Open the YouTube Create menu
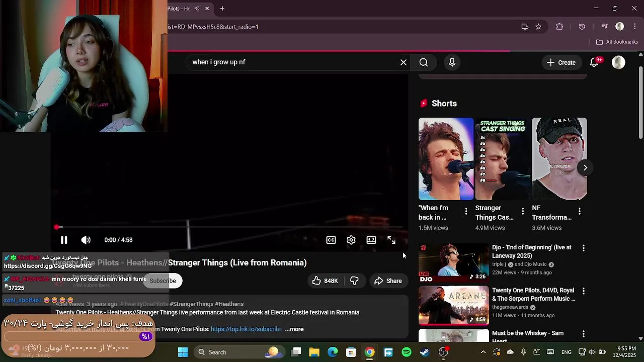644x362 pixels. 561,62
